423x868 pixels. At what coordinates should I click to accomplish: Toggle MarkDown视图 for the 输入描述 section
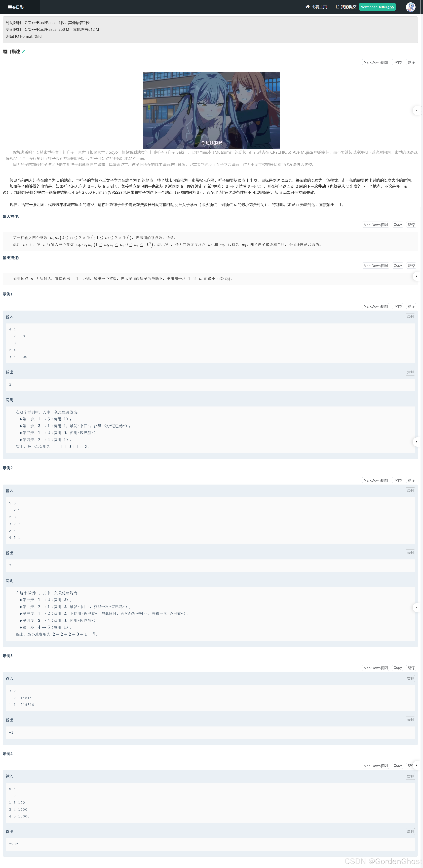coord(375,225)
